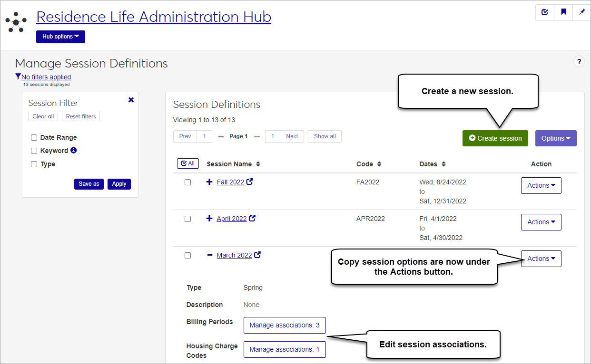Click the green Create session button
The height and width of the screenshot is (364, 591).
click(495, 138)
